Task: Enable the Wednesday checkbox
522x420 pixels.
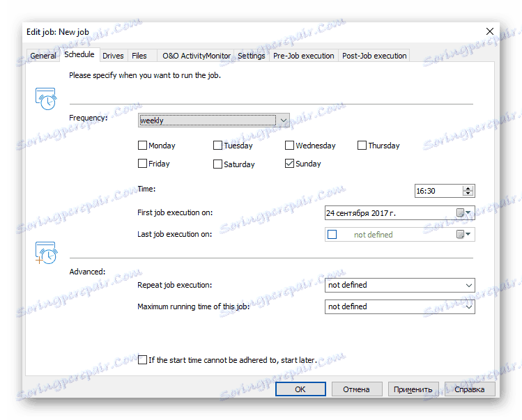Action: 289,146
